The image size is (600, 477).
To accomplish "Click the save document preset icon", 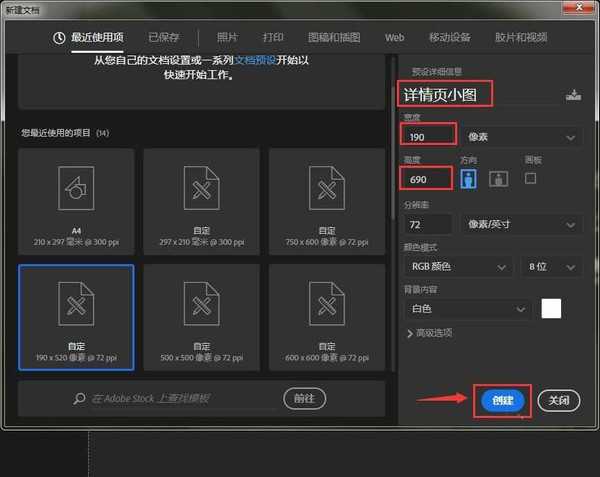I will coord(573,95).
